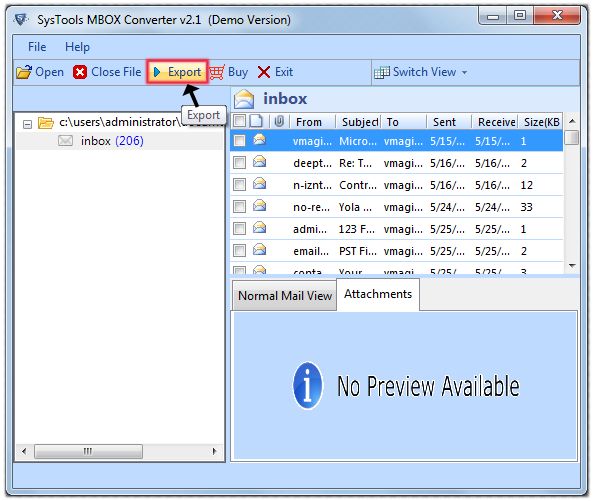Click the email list scrollbar thumb
Screen dimensions: 594x501
pos(572,137)
